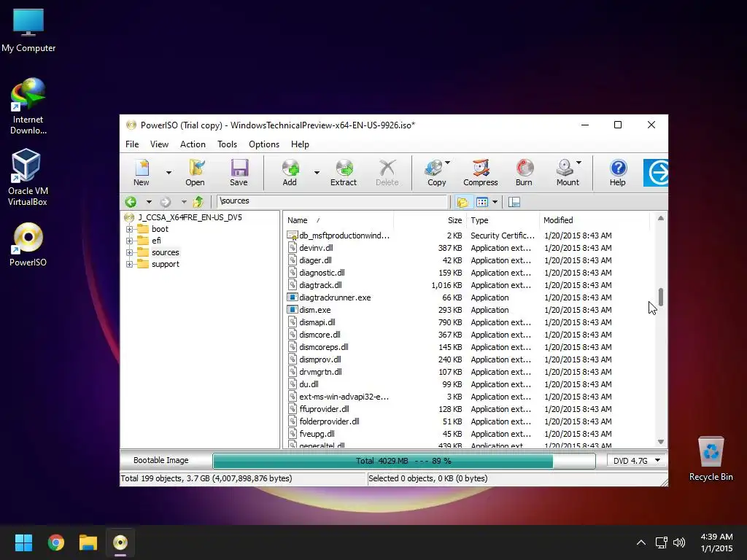Open the Options menu

(264, 144)
